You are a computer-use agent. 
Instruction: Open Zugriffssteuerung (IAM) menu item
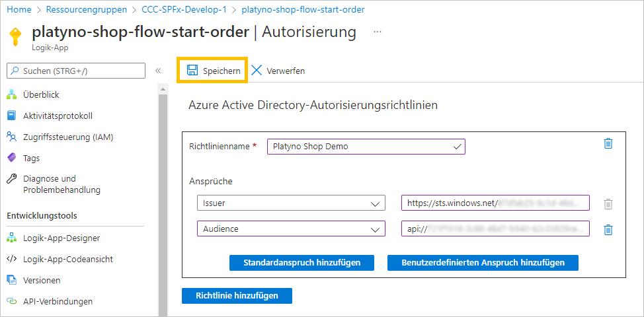coord(68,137)
